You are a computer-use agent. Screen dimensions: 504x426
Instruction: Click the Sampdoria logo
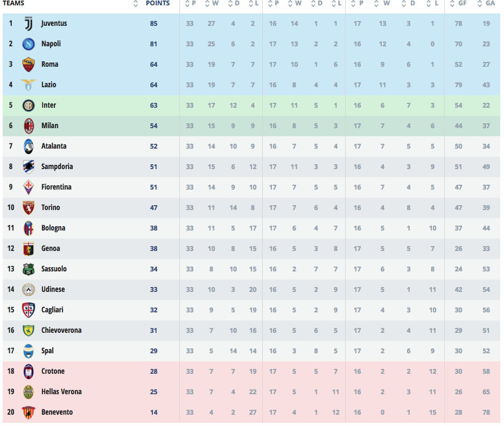(x=29, y=167)
